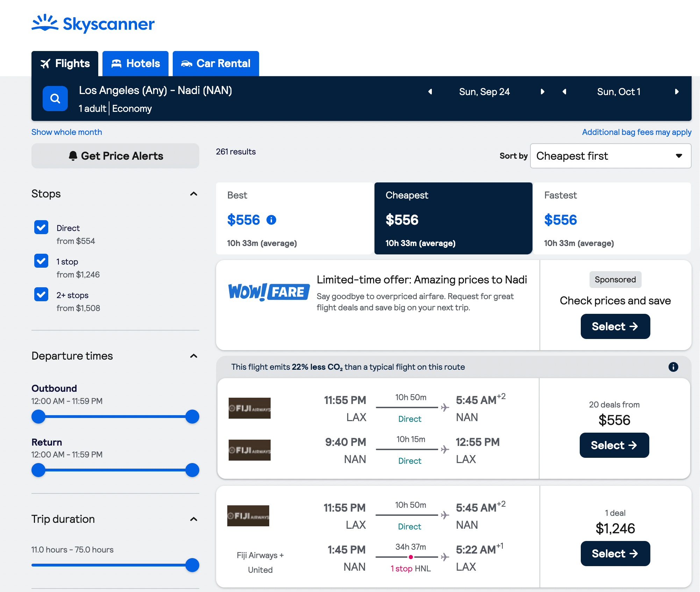The image size is (700, 592).
Task: Click 1 adult Economy traveler details
Action: 115,109
